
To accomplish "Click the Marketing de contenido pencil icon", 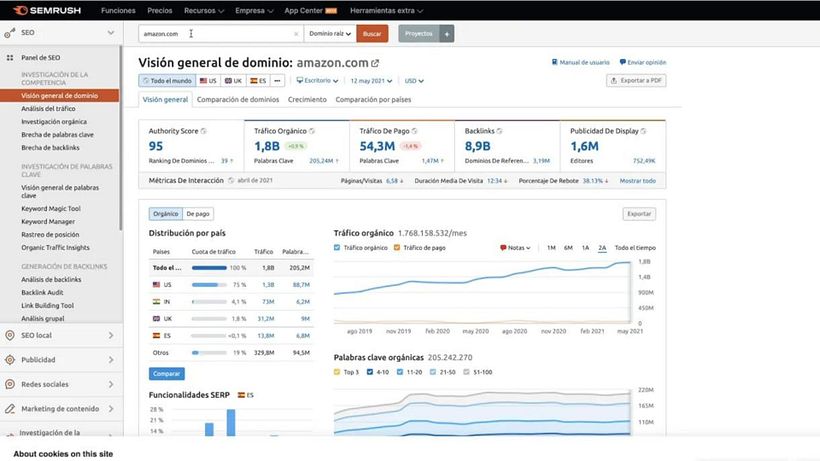I will pyautogui.click(x=10, y=409).
